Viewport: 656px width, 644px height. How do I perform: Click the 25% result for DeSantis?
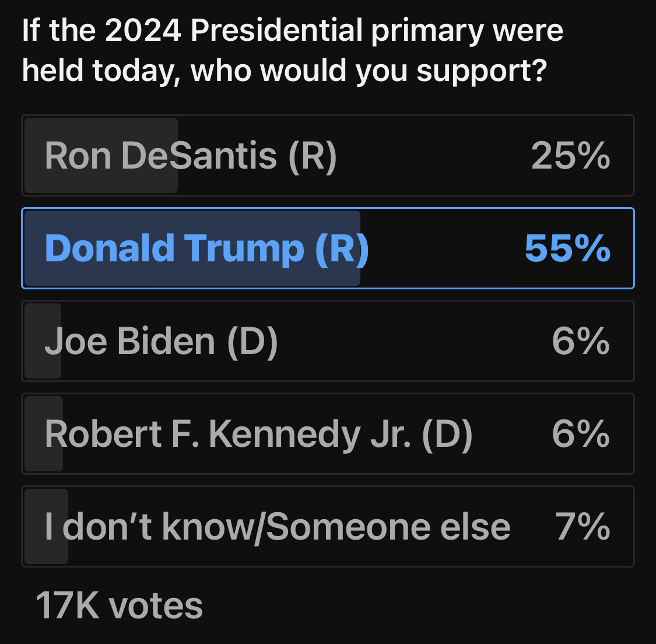coord(570,156)
